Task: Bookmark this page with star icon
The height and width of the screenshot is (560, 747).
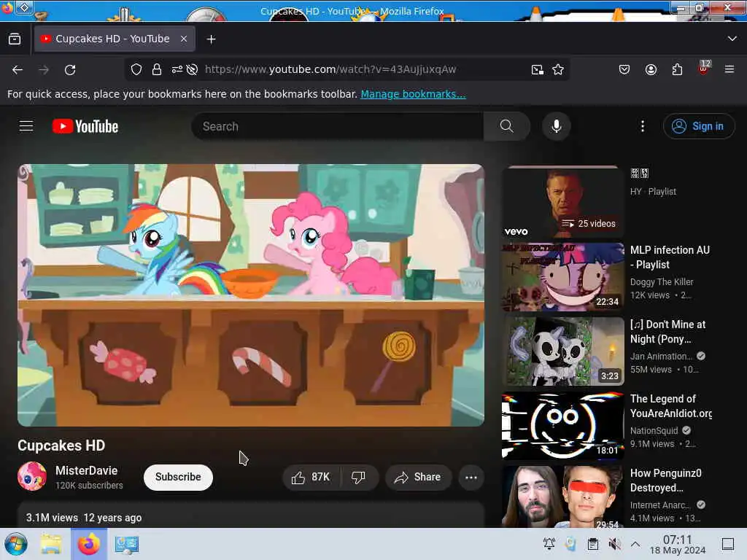Action: tap(558, 70)
